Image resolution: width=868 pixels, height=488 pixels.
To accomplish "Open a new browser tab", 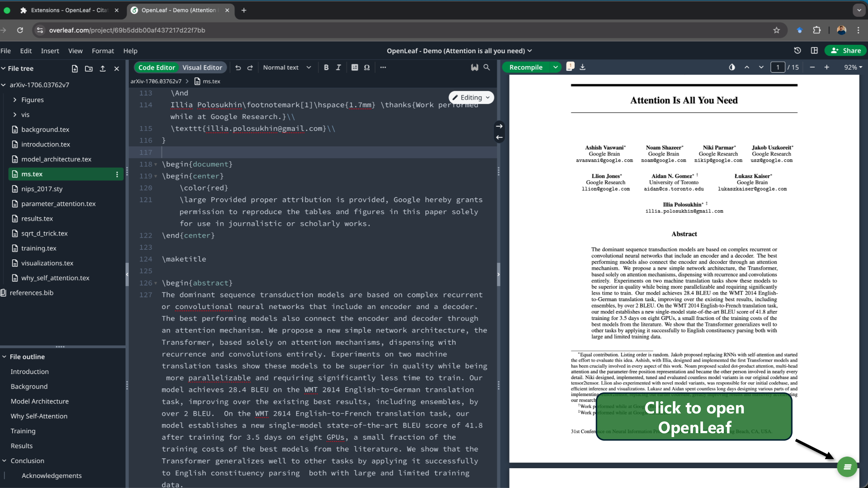I will point(244,10).
